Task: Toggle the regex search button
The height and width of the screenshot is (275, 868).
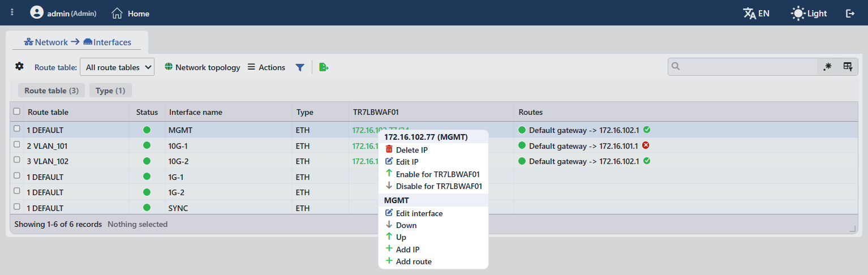Action: click(x=827, y=66)
